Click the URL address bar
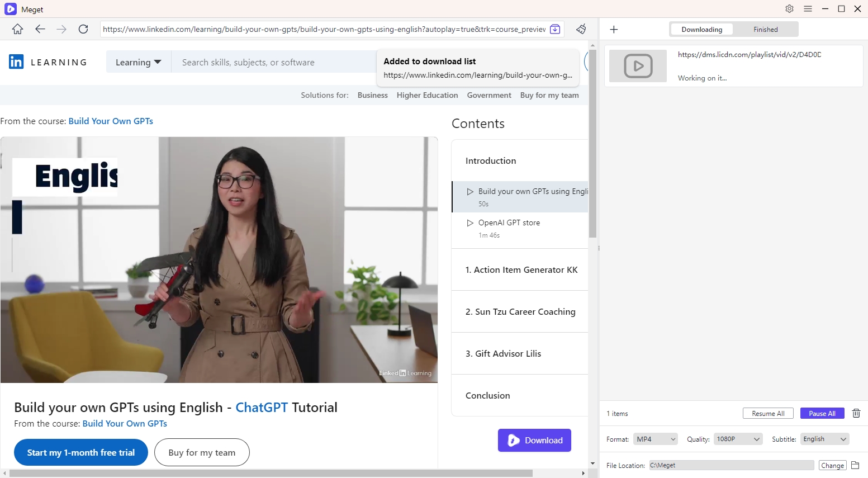The image size is (868, 478). [324, 29]
